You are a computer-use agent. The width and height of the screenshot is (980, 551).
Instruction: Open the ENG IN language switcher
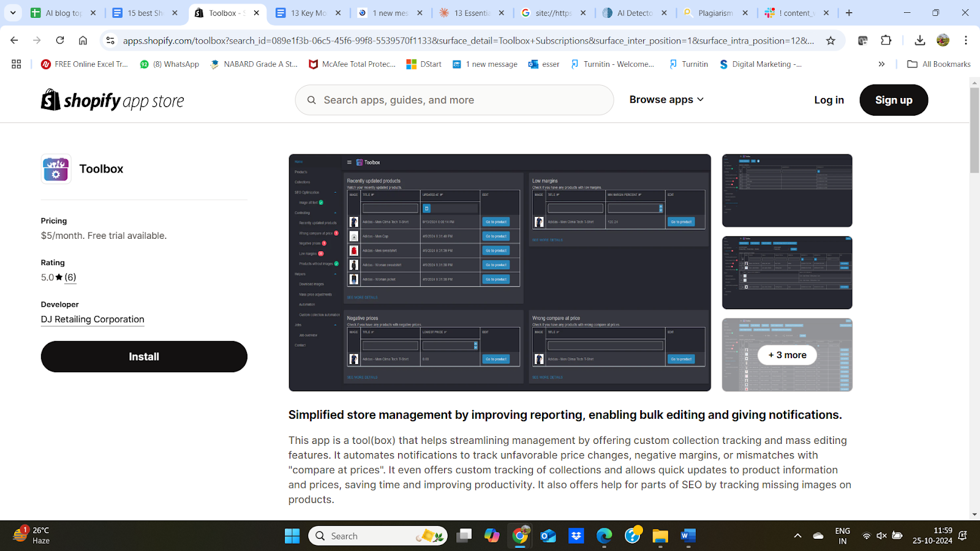point(843,536)
